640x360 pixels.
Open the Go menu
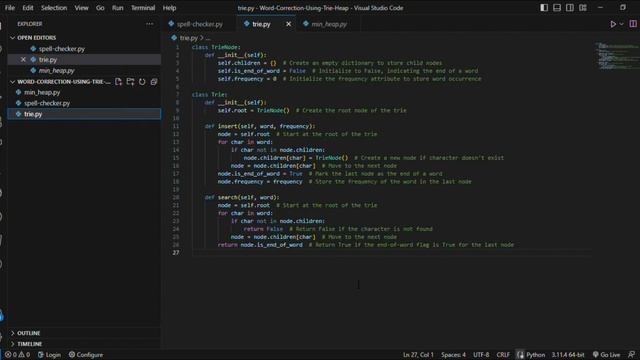[100, 8]
